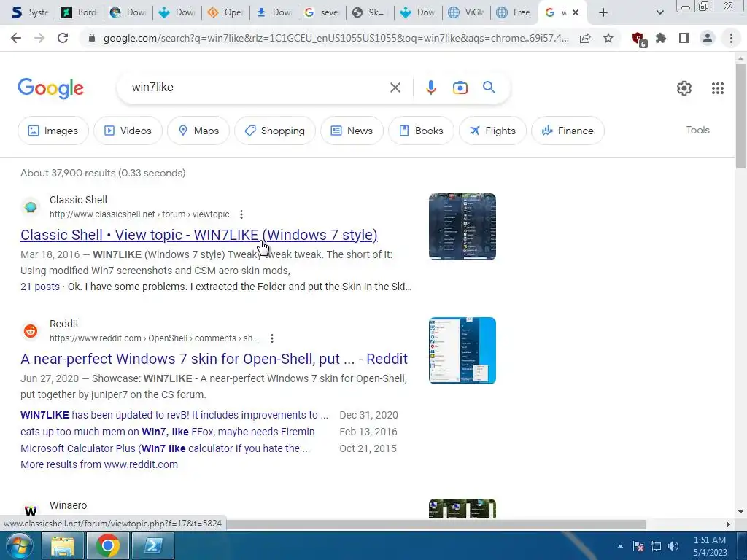The image size is (747, 560).
Task: Open Classic Shell WIN7LIKE topic link
Action: click(x=199, y=235)
